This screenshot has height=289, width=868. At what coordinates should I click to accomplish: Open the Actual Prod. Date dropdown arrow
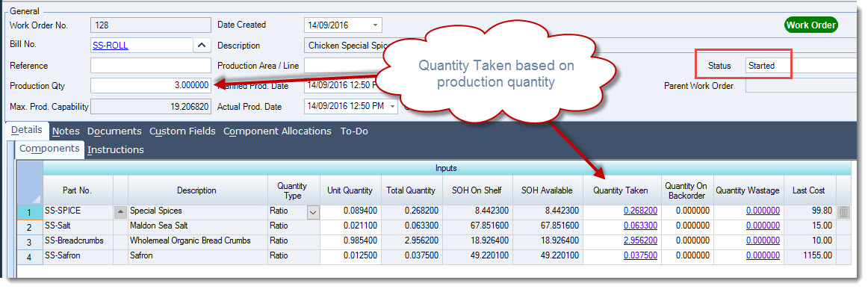(x=392, y=106)
